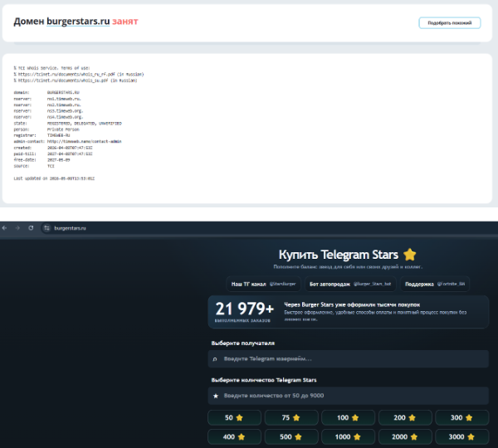Click 'ns3.timeweb.org.' nserver value
Screen dimensions: 498x448
pyautogui.click(x=65, y=111)
